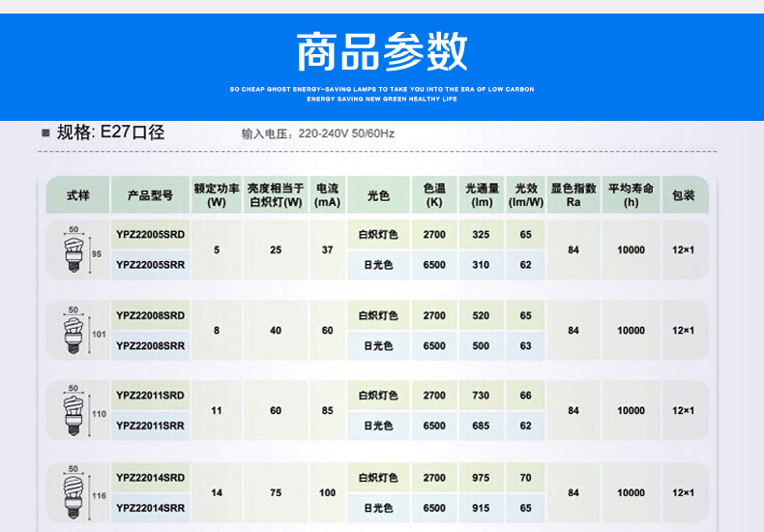Click the 规格: E27口径 heading
This screenshot has width=764, height=532.
coord(110,133)
